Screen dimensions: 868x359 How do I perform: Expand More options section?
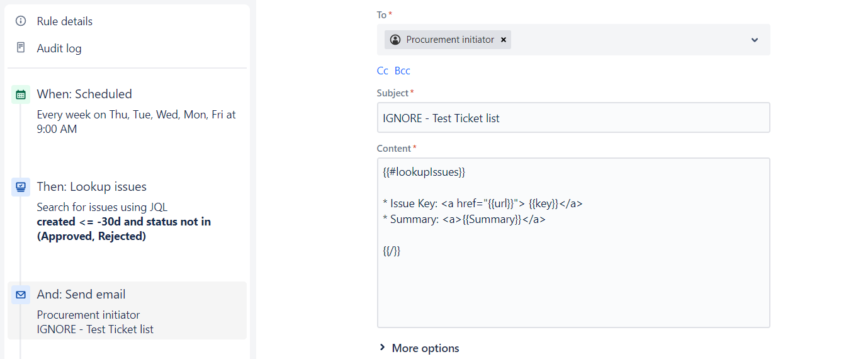(x=419, y=348)
